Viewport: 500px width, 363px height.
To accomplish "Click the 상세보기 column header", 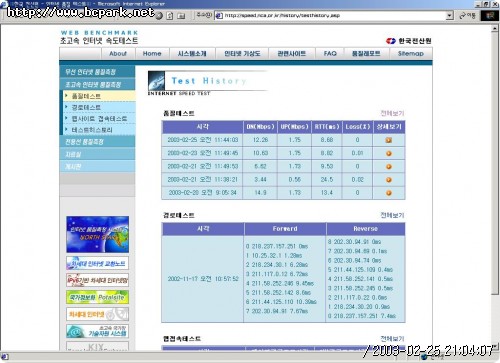I will pos(389,127).
